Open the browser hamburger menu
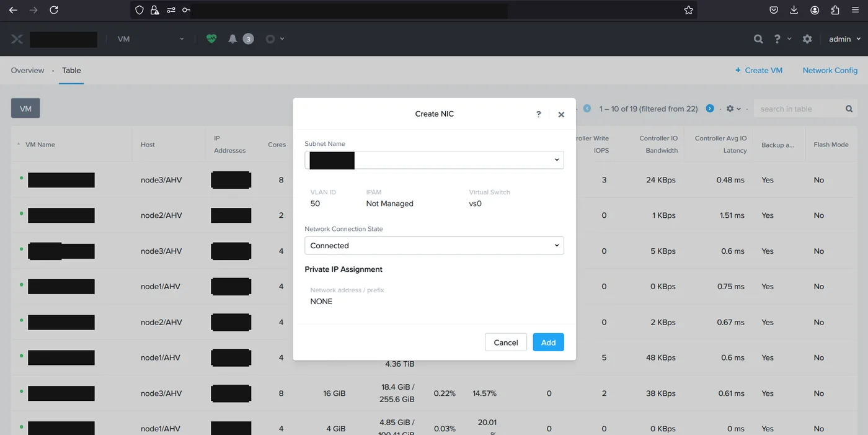The width and height of the screenshot is (868, 435). pos(856,10)
